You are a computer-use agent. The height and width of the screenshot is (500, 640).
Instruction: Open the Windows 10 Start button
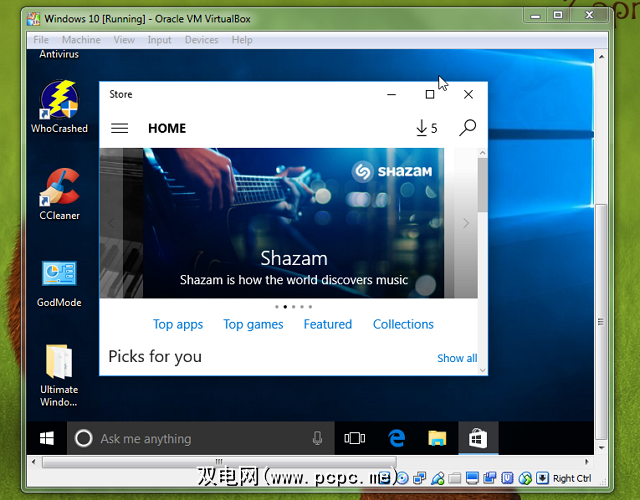pos(47,439)
